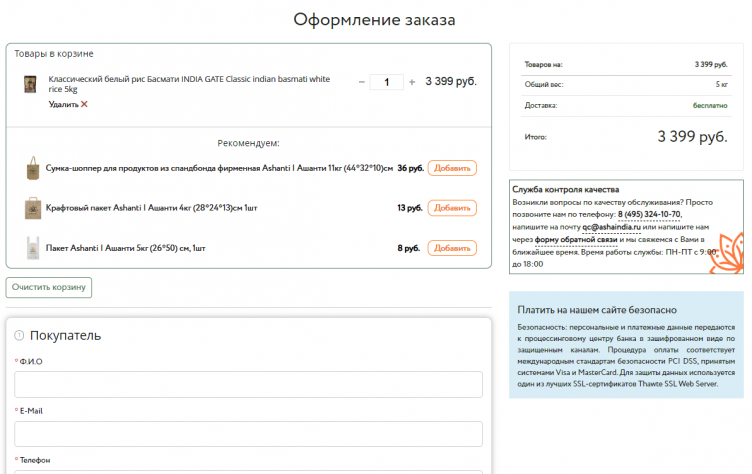Focus the Ф.И.О input field
Screen dimensions: 752x474
248,385
